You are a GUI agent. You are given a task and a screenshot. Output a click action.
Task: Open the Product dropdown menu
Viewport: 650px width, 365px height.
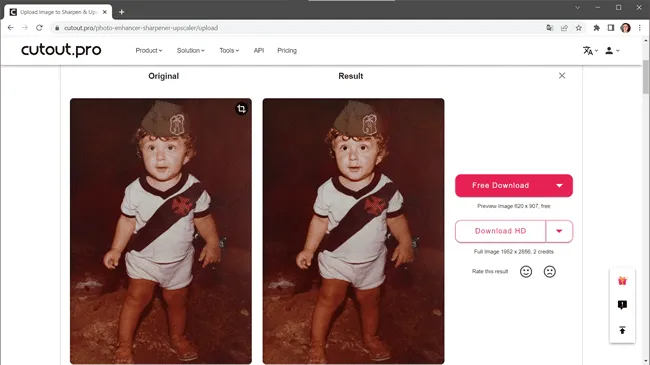tap(148, 51)
